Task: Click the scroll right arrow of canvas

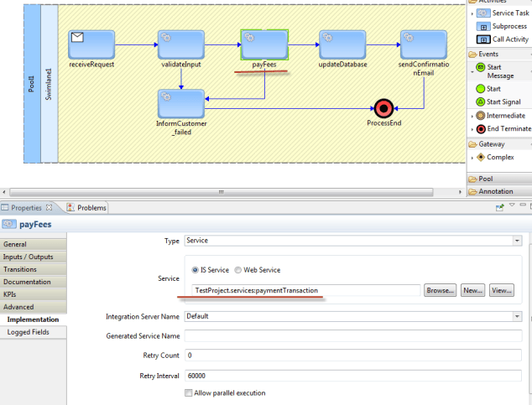Action: (460, 192)
